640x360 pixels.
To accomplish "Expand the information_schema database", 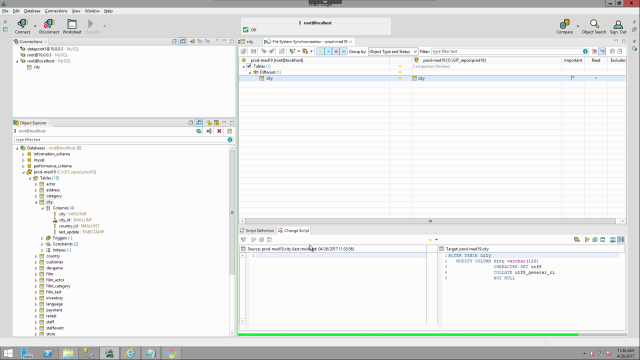I will click(x=23, y=154).
